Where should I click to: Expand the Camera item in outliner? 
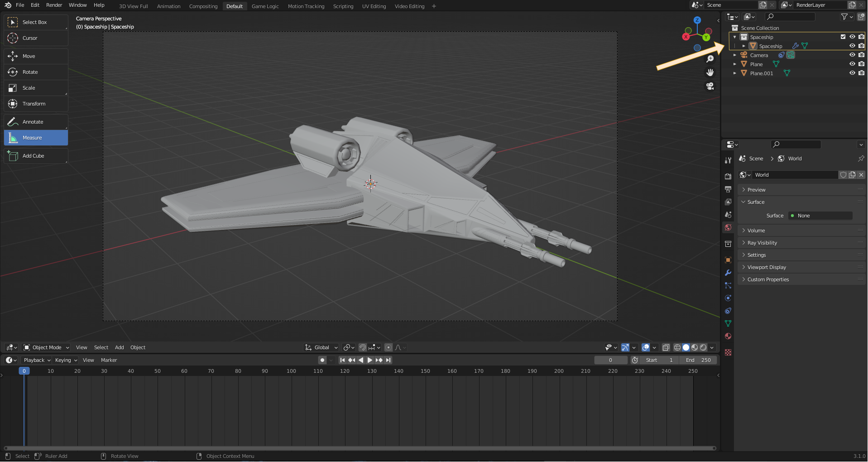tap(735, 55)
